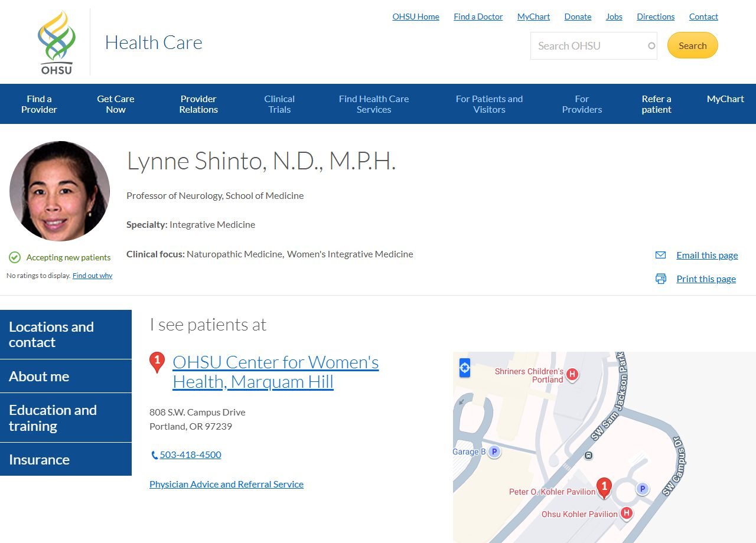Open Find Health Care Services menu
Screen dimensions: 756x543
click(374, 104)
